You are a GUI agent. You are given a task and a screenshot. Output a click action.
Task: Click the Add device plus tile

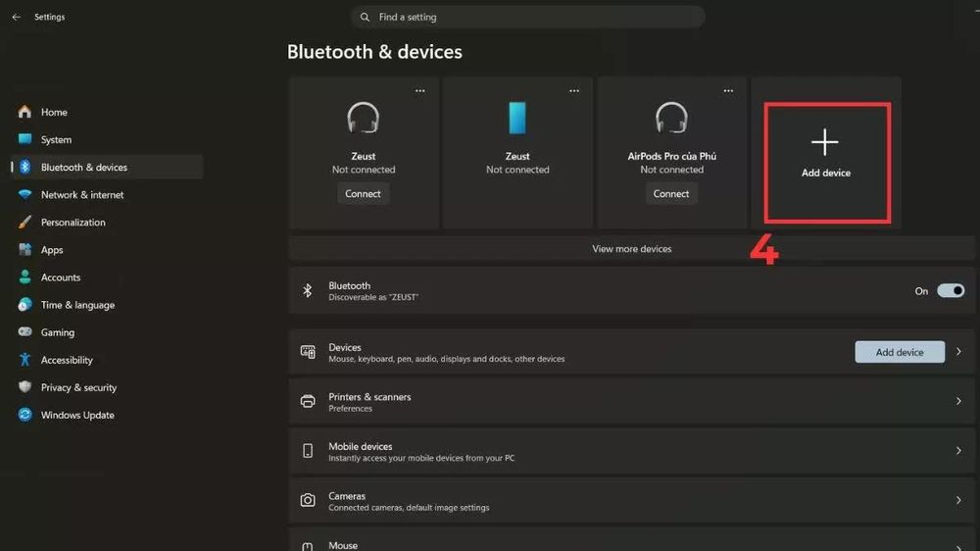826,154
